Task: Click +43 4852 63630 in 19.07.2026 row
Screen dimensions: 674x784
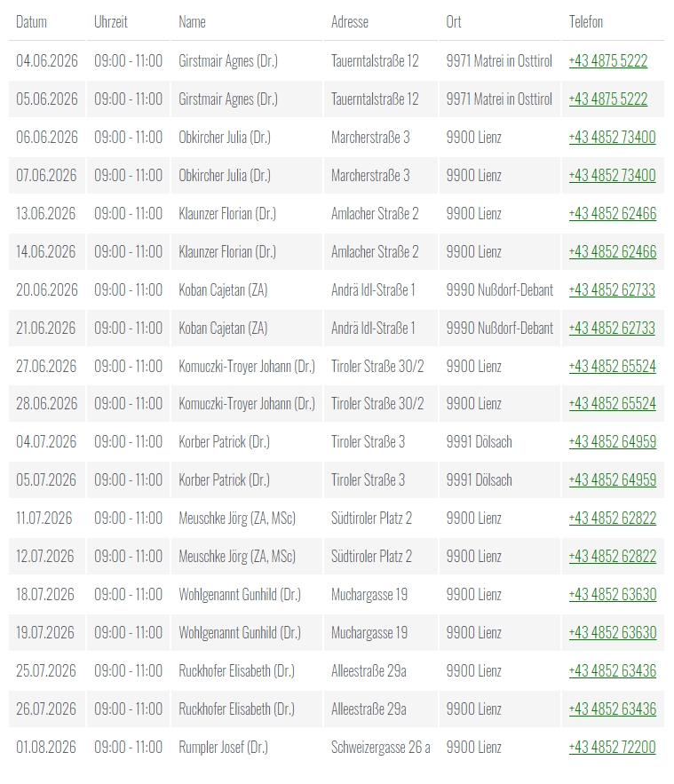Action: tap(613, 632)
